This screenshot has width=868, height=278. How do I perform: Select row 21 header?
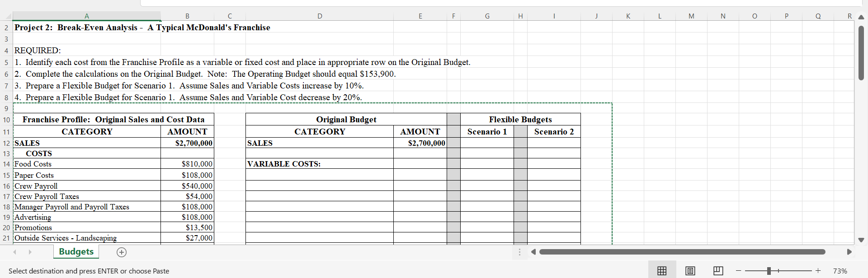tap(6, 238)
